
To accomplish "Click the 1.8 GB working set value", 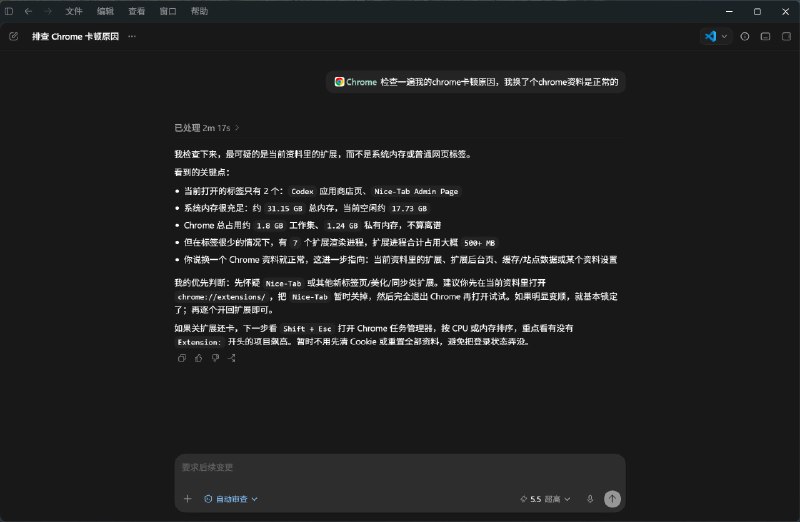I will [x=269, y=226].
